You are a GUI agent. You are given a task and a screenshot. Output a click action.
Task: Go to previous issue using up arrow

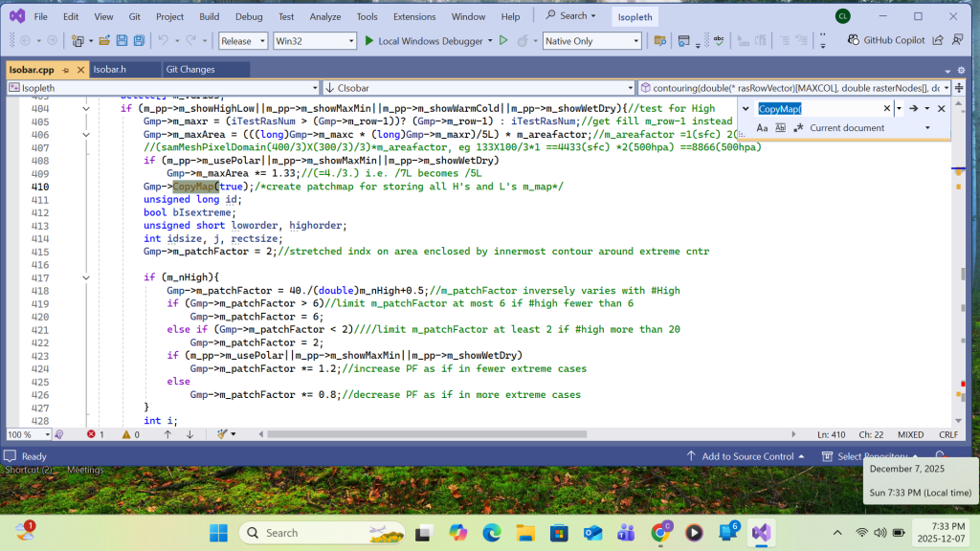coord(167,434)
